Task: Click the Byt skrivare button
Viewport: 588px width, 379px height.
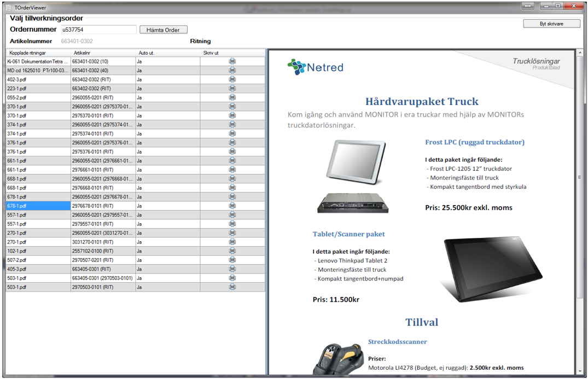Action: 551,24
